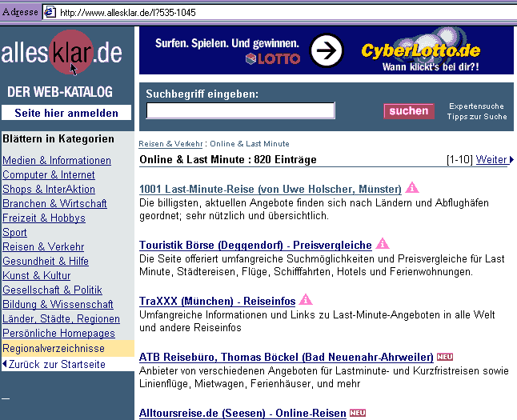Open Freizeit & Hobbys category
This screenshot has width=517, height=420.
point(44,218)
